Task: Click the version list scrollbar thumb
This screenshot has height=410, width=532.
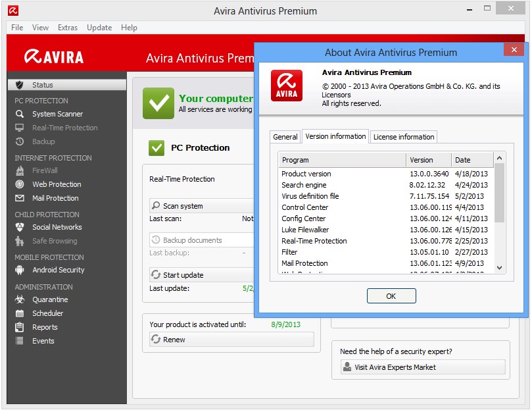Action: pyautogui.click(x=499, y=193)
